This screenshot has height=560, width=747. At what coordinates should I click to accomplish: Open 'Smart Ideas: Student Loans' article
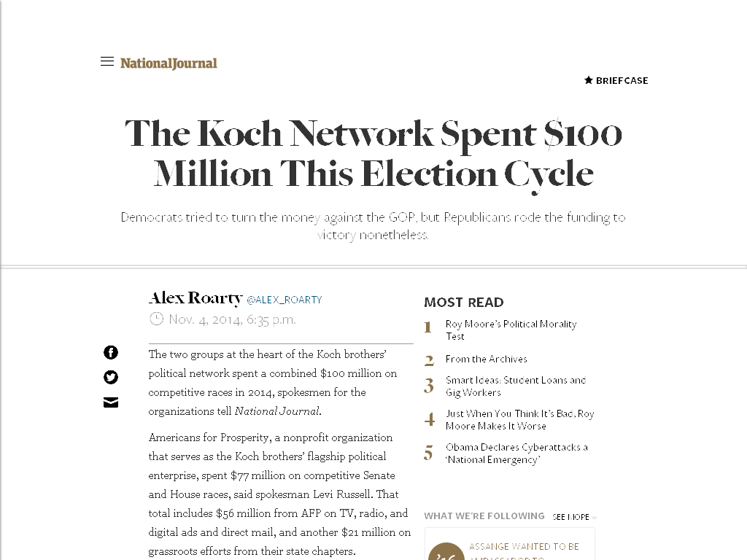pos(515,386)
